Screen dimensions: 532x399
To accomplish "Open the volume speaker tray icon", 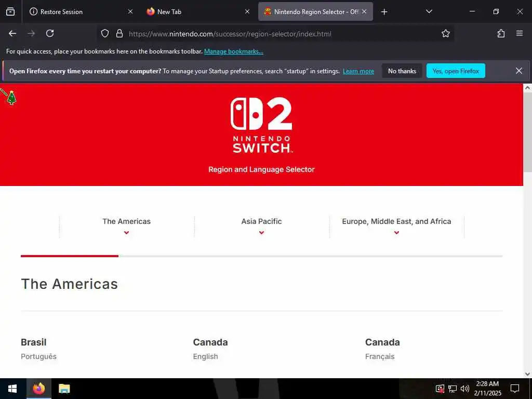I will 465,389.
